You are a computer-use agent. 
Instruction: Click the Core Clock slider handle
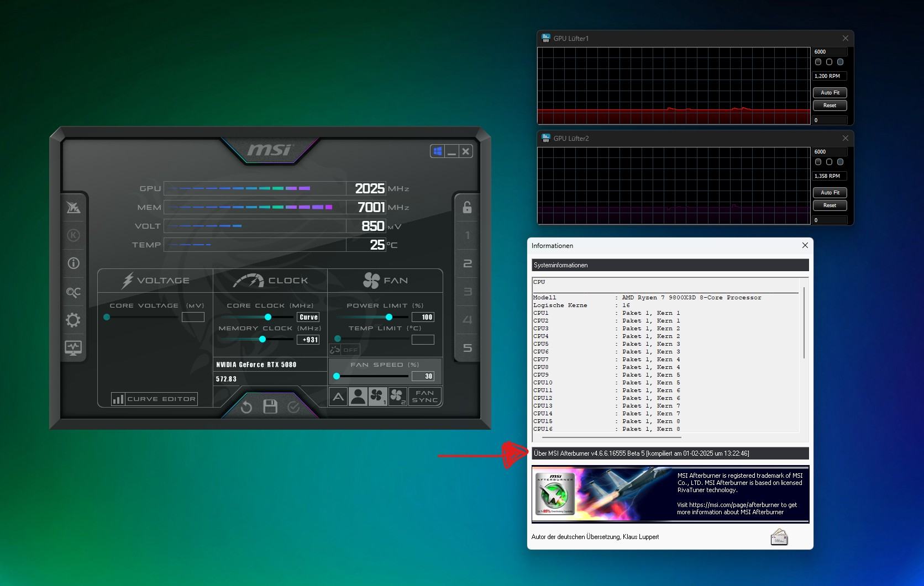pyautogui.click(x=268, y=317)
